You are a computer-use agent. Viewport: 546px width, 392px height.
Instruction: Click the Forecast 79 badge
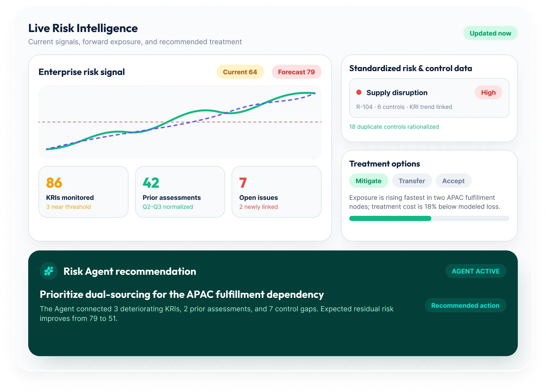pos(296,72)
